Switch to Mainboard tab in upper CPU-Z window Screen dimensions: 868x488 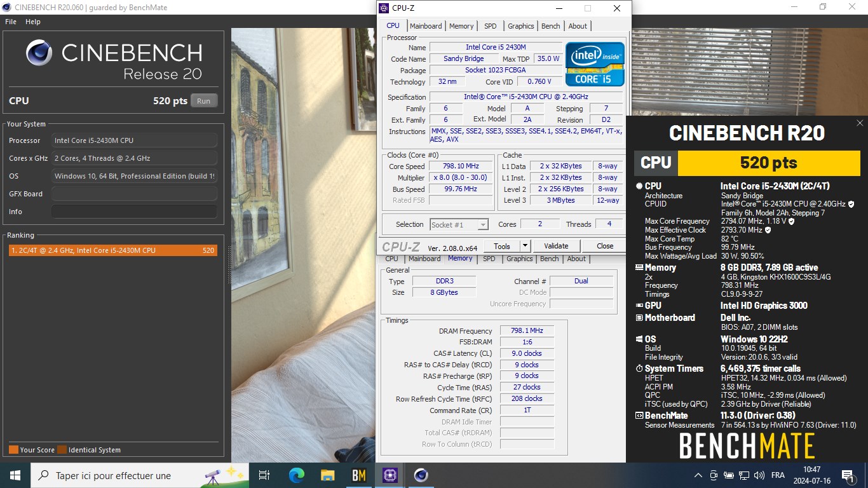tap(426, 26)
